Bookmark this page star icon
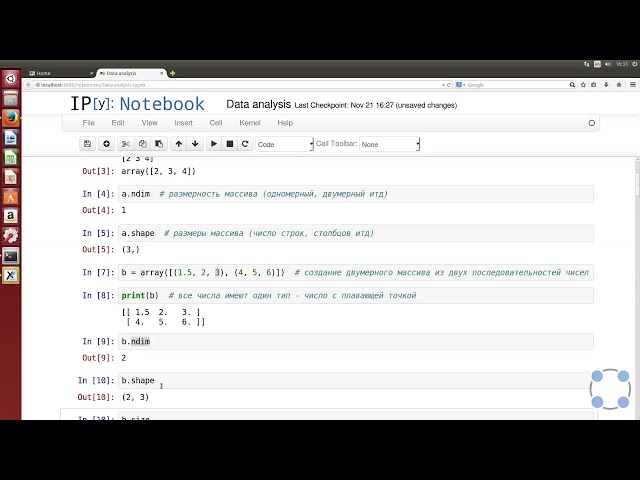Image resolution: width=640 pixels, height=480 pixels. [x=583, y=84]
